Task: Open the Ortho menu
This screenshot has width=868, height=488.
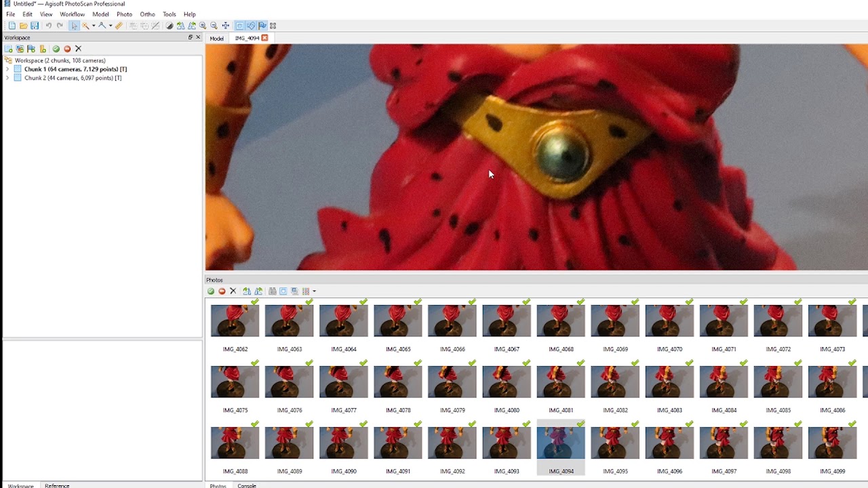Action: 147,14
